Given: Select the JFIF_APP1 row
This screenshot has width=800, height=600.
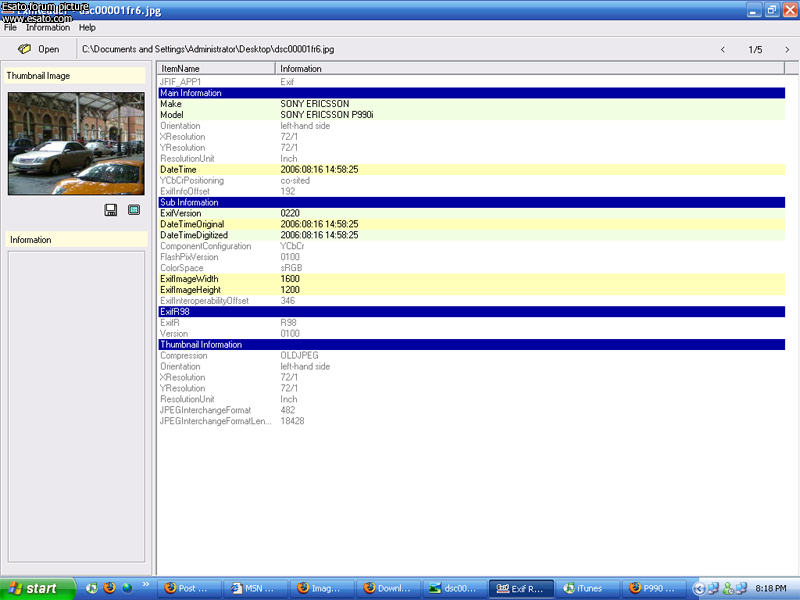Looking at the screenshot, I should tap(471, 82).
